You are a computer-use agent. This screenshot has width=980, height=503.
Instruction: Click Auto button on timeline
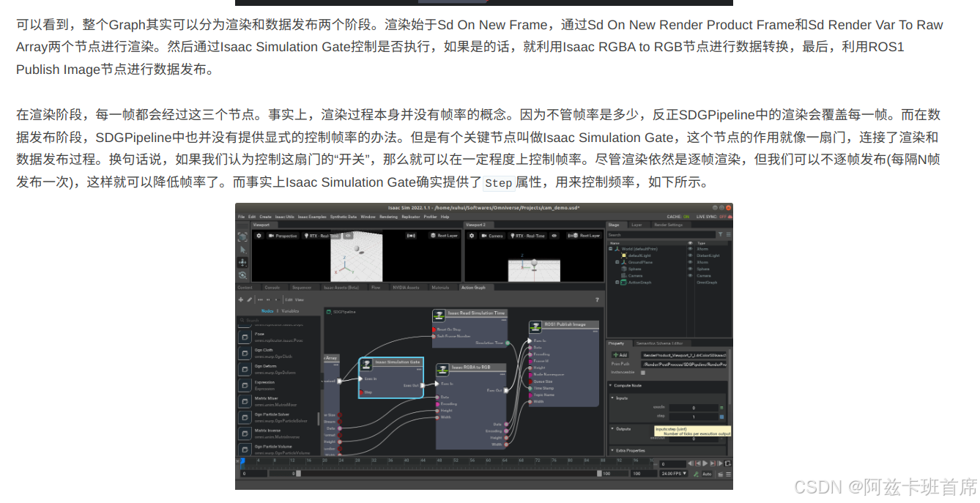[x=707, y=474]
